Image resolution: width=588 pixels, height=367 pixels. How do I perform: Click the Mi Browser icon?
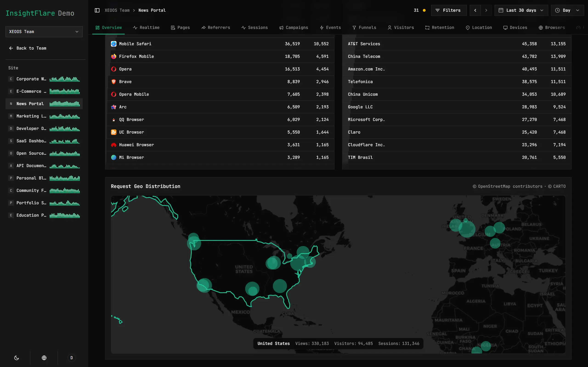tap(113, 157)
